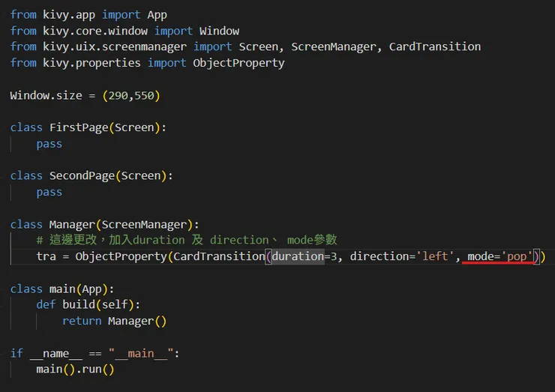This screenshot has width=555, height=392.
Task: Click 'pass' under class FirstPage
Action: click(x=49, y=144)
